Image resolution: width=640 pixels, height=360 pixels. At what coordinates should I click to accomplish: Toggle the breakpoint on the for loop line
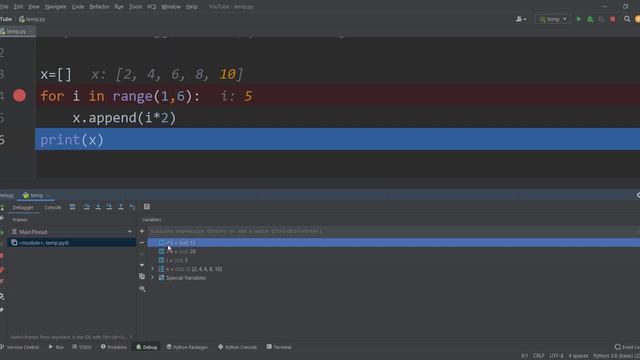click(x=19, y=96)
